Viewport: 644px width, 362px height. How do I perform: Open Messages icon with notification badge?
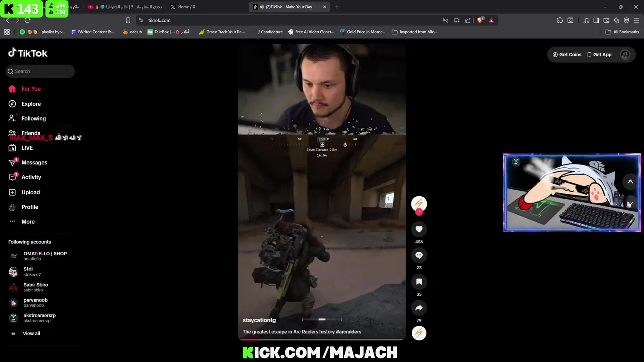point(12,162)
